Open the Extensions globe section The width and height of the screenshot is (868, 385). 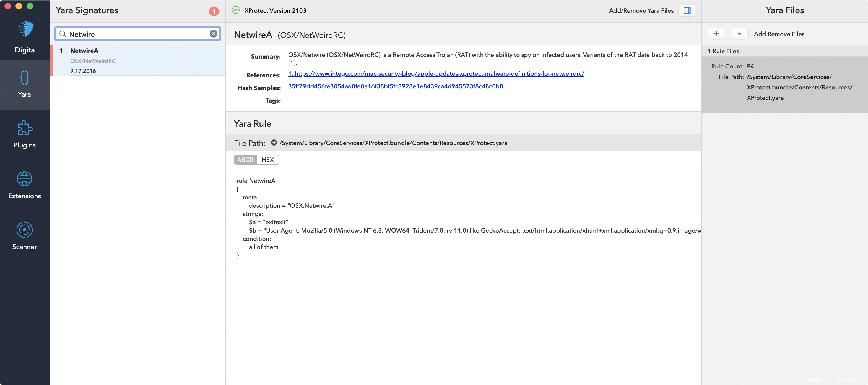[x=25, y=185]
